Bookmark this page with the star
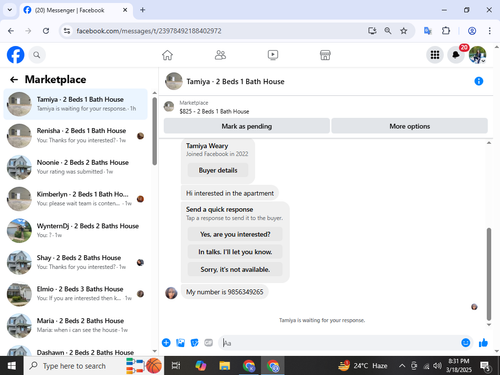 click(x=404, y=31)
